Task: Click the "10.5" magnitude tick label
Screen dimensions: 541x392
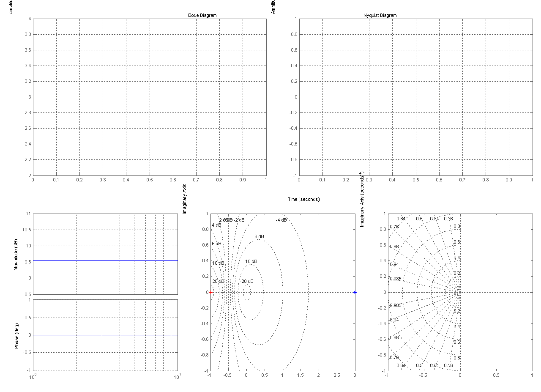Action: coord(26,230)
